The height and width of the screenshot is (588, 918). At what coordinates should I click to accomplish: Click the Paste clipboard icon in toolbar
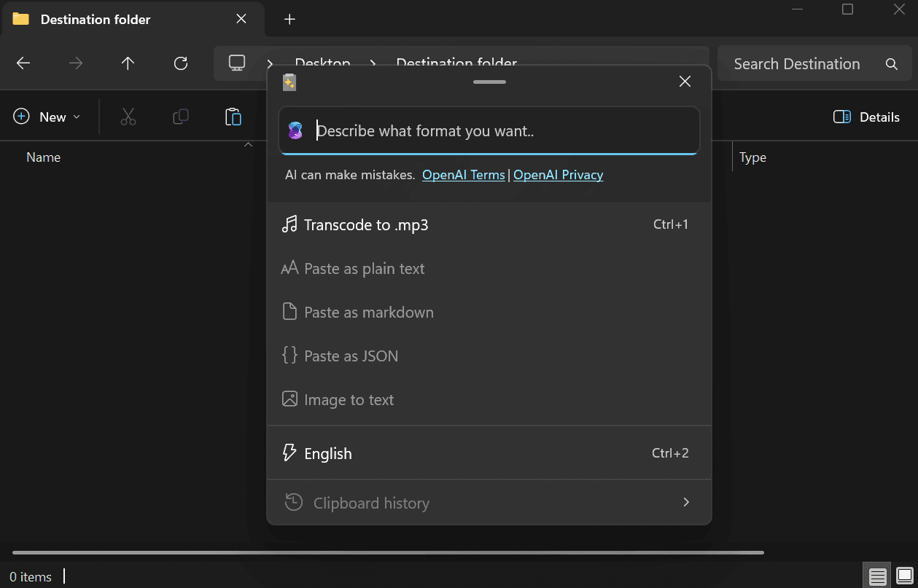tap(233, 117)
